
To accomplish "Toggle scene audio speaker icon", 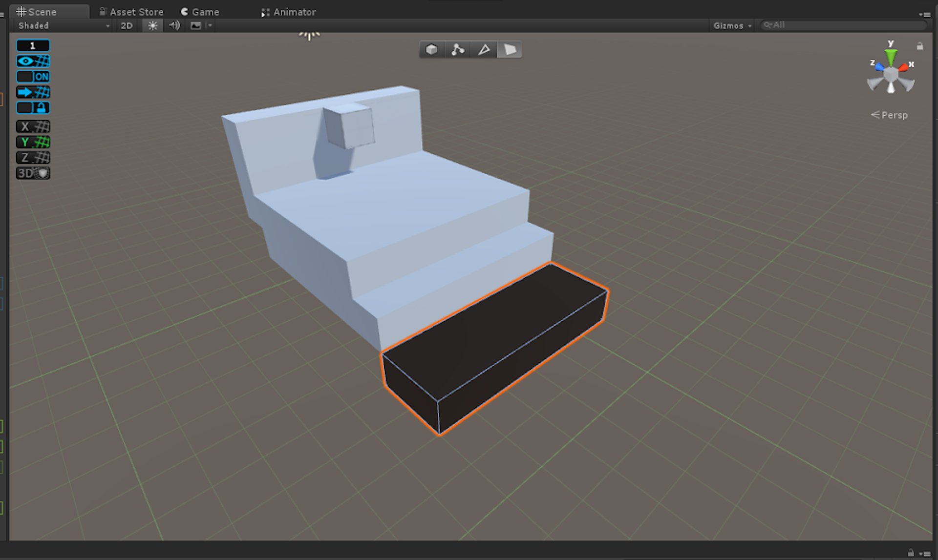I will (x=174, y=25).
